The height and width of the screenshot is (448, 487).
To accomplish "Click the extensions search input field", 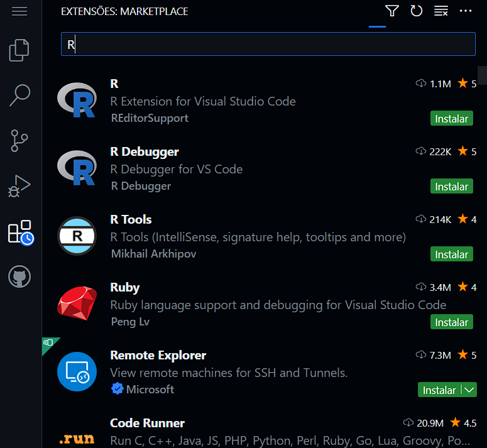I will click(x=268, y=45).
